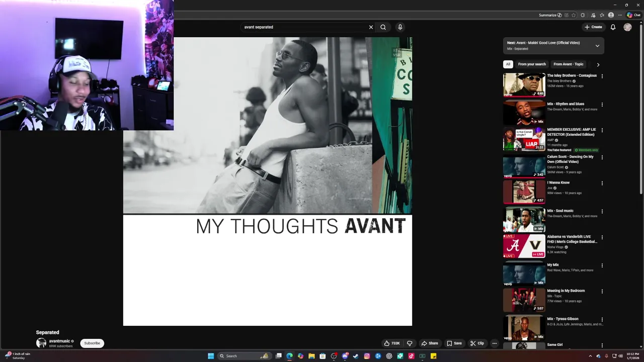
Task: Open options for AMP LIE DETECTOR video
Action: 602,130
